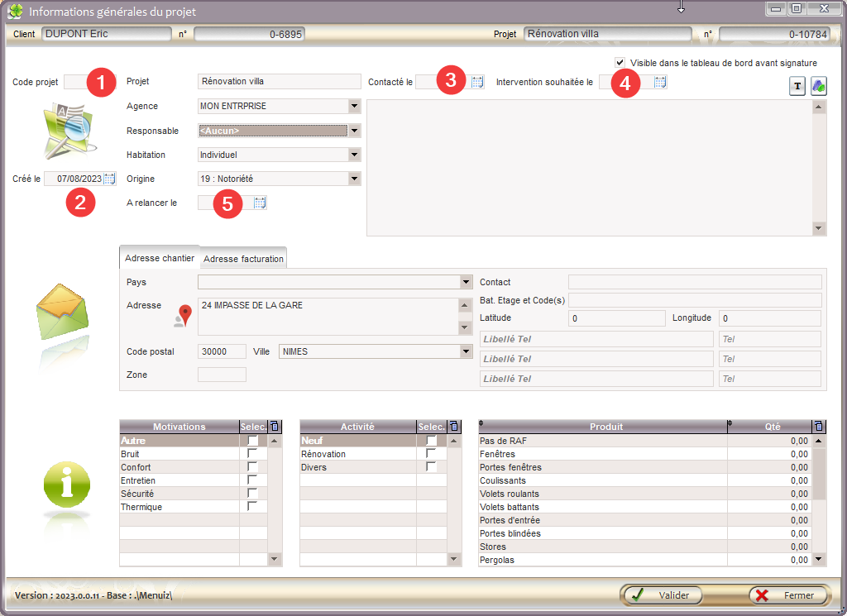Viewport: 847px width, 616px height.
Task: Click quantity cell for Coulissants
Action: pyautogui.click(x=770, y=480)
